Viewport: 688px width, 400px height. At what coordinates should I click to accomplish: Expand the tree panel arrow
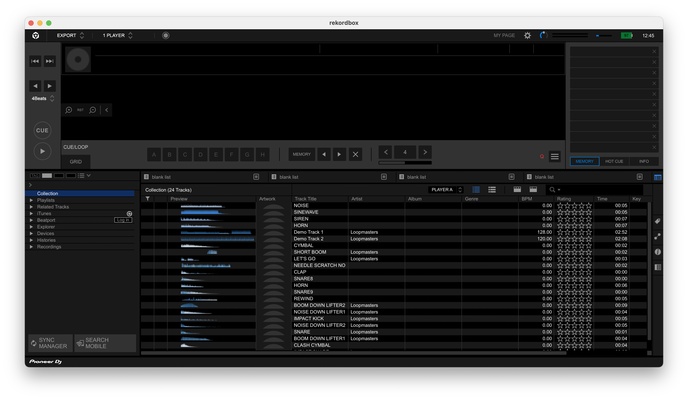pyautogui.click(x=30, y=185)
